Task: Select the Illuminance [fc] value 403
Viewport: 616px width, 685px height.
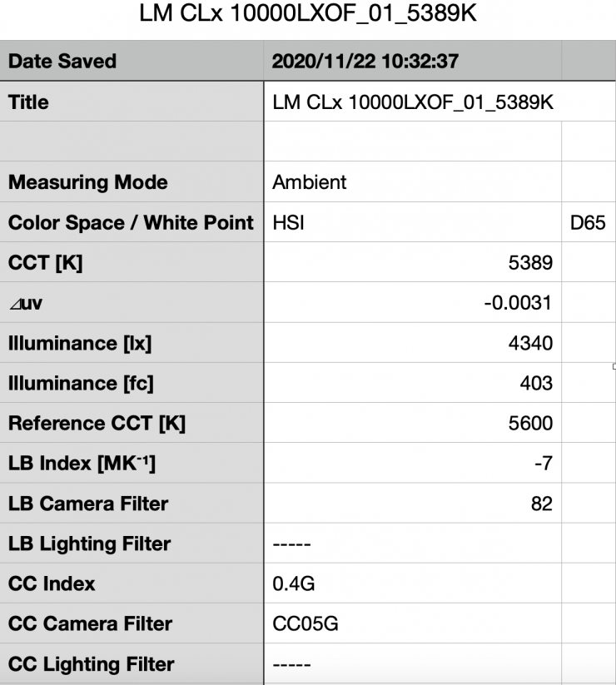Action: click(413, 383)
